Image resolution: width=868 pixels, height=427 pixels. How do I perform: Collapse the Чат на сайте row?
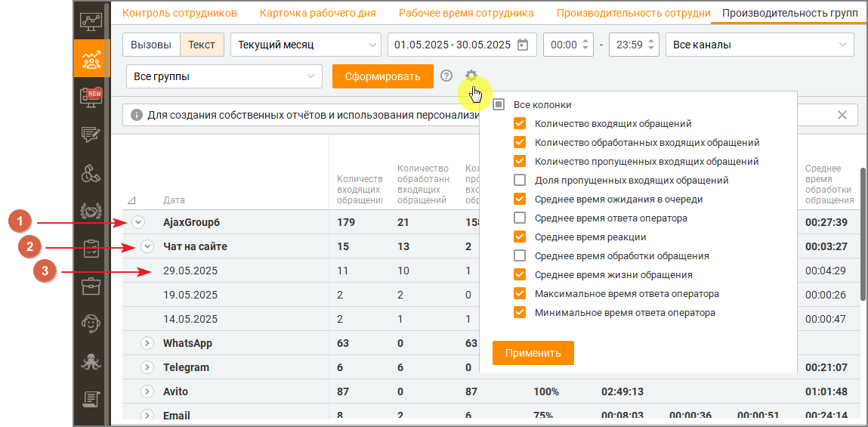pyautogui.click(x=147, y=246)
